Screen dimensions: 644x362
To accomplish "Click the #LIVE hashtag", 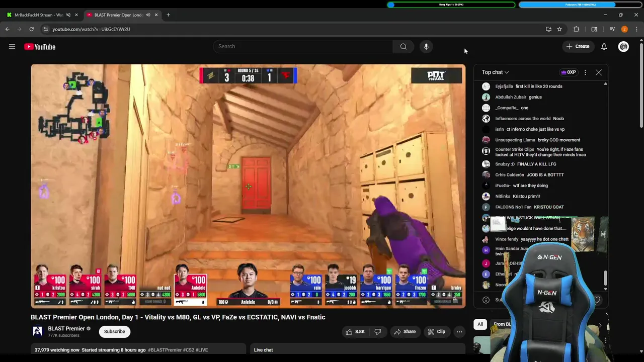I will [201, 350].
